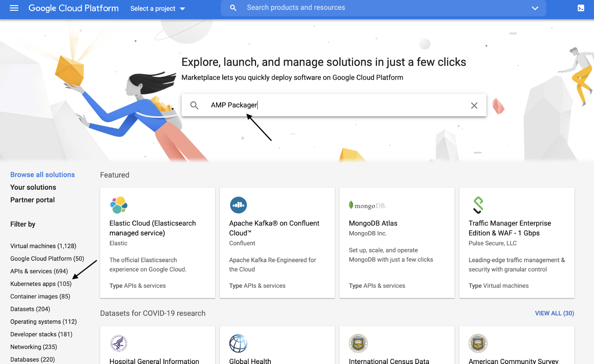Screen dimensions: 594x364
Task: Select the Apache Kafka Confluent icon
Action: click(238, 205)
